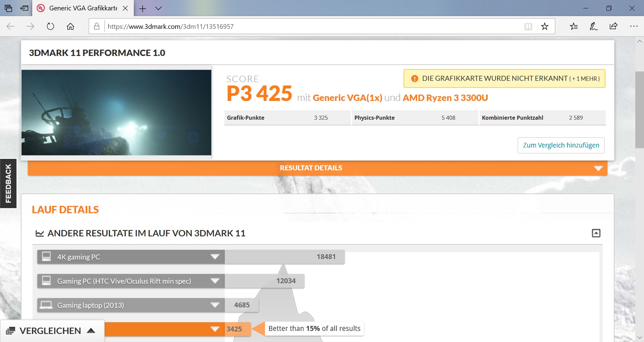
Task: Add page to favorites with star icon
Action: [545, 26]
